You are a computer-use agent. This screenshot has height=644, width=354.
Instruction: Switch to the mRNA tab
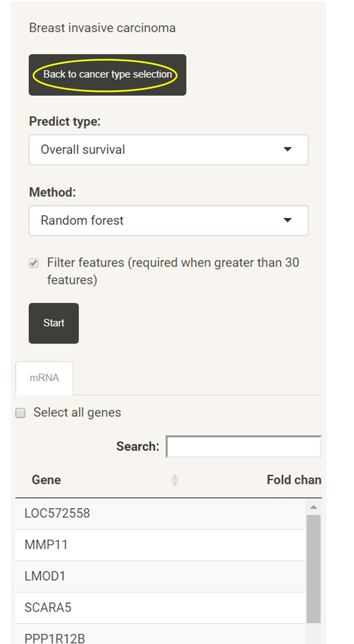(44, 378)
